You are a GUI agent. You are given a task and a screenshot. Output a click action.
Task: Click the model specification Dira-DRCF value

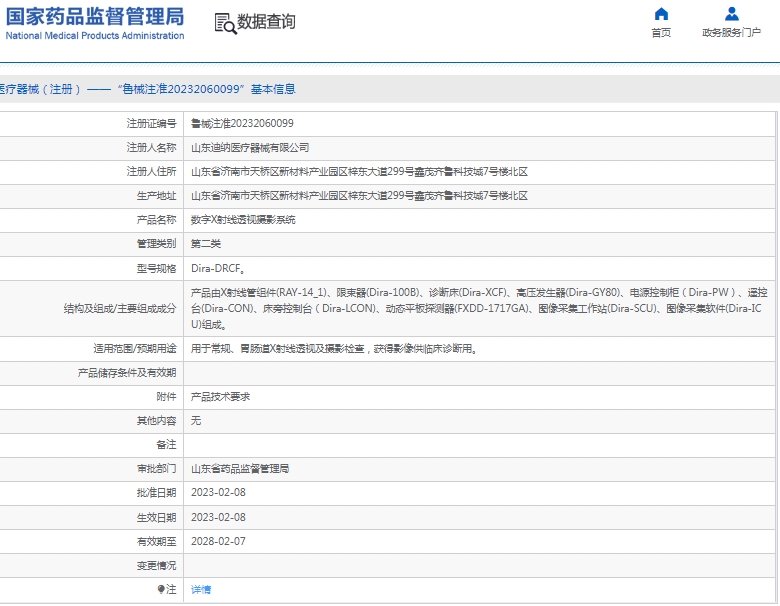(218, 269)
